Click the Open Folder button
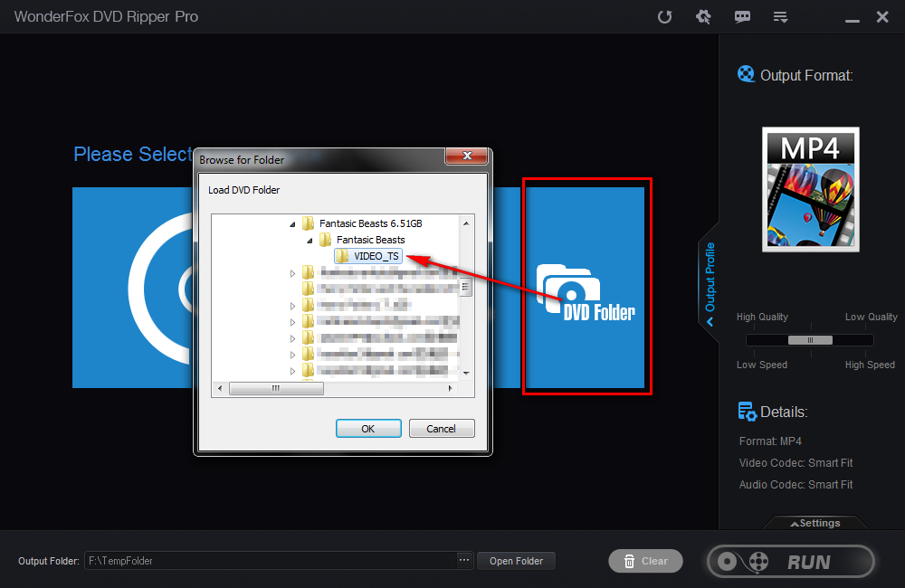The width and height of the screenshot is (905, 588). [516, 561]
